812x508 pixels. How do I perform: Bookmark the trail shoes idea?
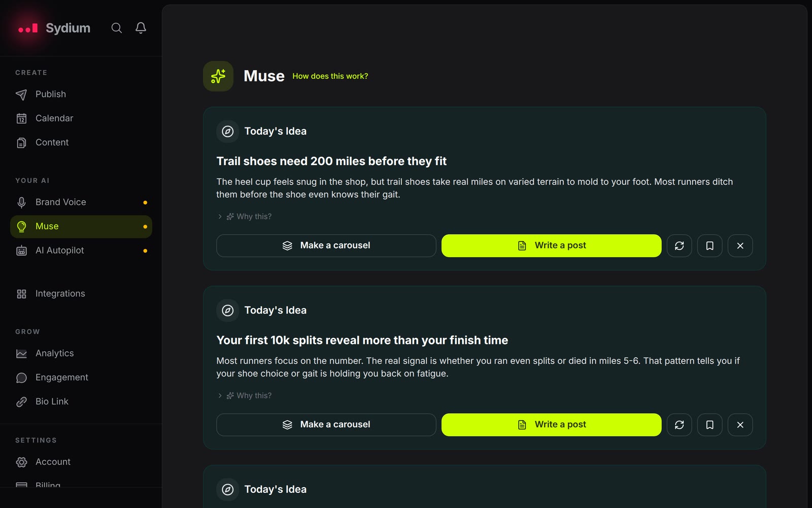(x=710, y=246)
